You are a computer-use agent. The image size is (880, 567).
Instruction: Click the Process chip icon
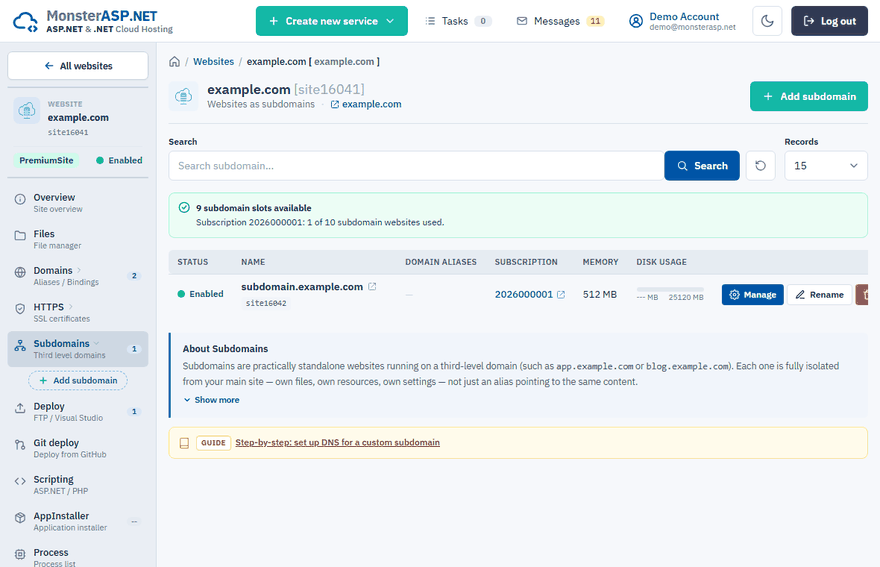(20, 554)
